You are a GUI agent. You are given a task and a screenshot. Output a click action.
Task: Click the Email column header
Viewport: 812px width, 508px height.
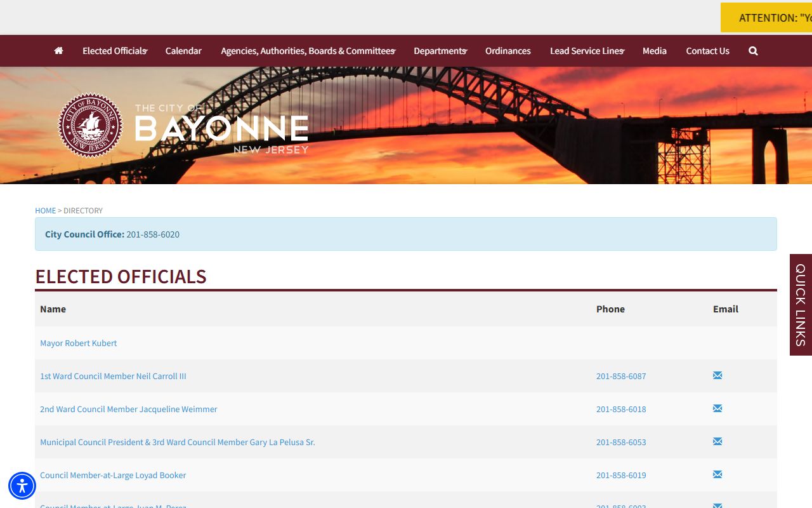(726, 309)
